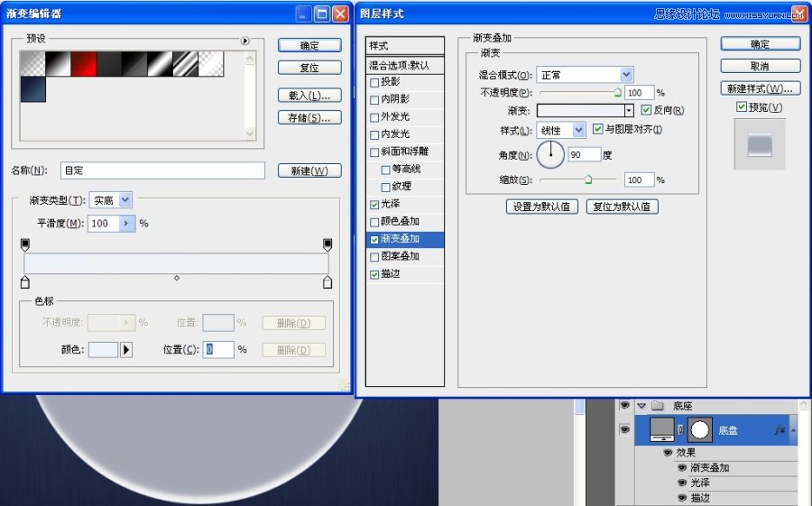Open the 平滑度 arrow popup slider
The image size is (812, 506).
pyautogui.click(x=126, y=223)
